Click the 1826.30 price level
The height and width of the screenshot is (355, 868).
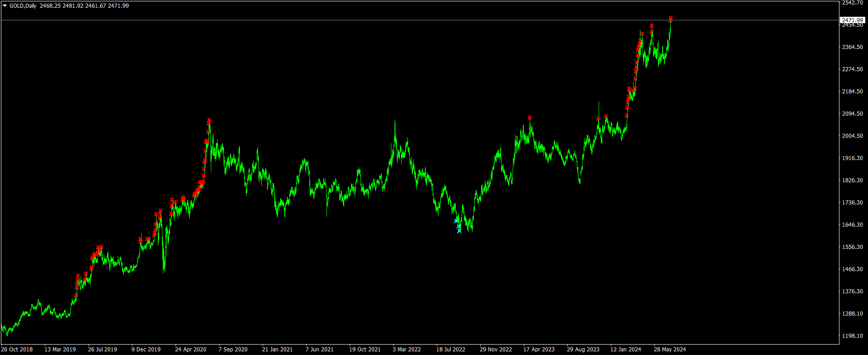(x=853, y=180)
